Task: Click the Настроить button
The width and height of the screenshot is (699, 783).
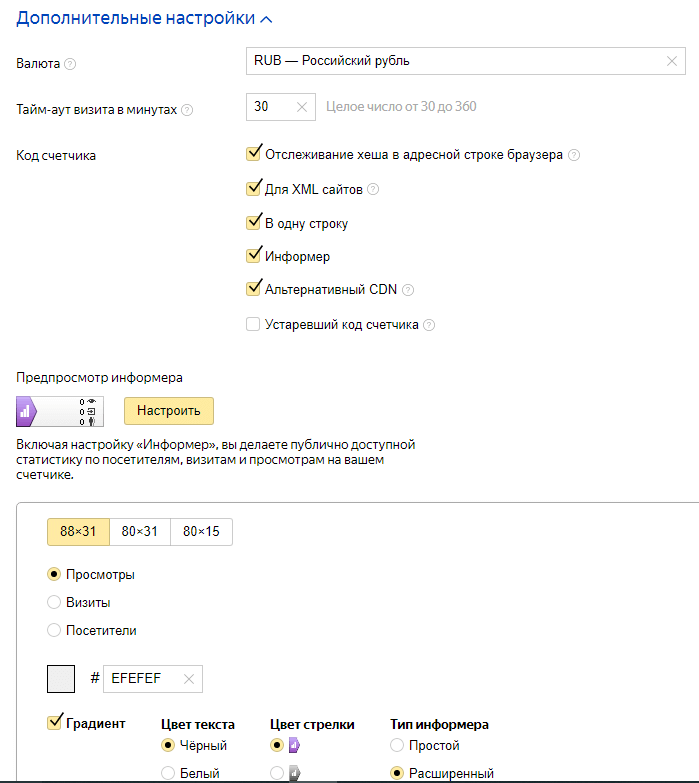Action: point(169,411)
